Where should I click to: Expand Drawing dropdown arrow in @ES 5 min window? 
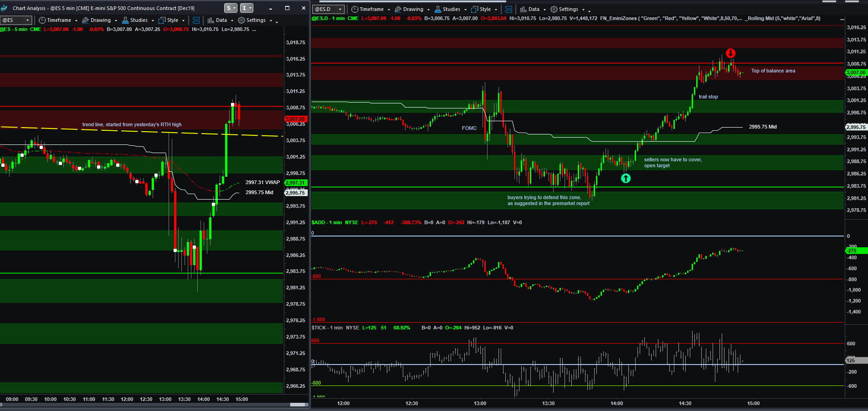coord(116,21)
